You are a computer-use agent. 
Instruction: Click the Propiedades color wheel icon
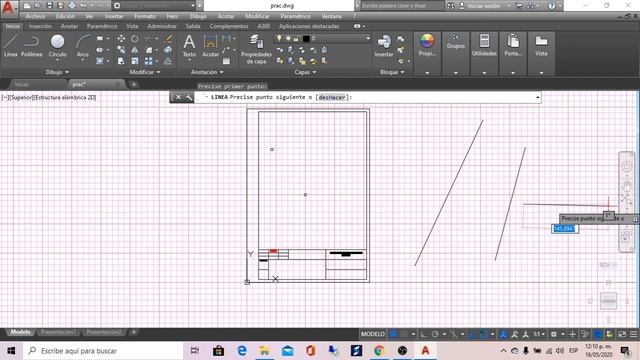(427, 42)
